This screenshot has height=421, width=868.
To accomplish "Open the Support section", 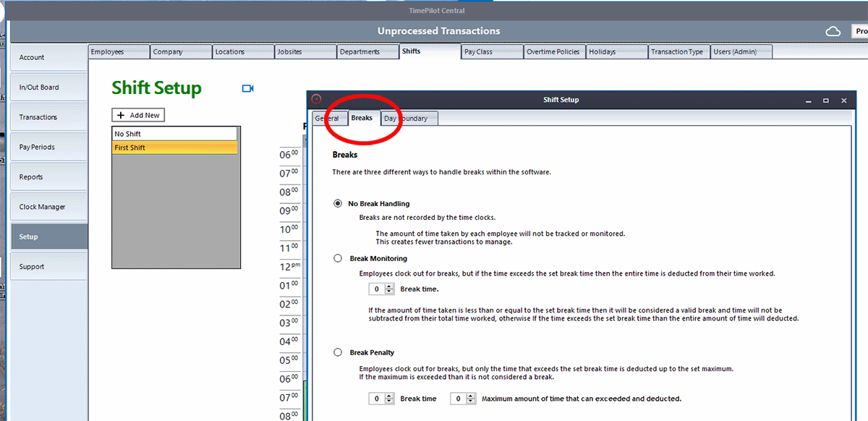I will [48, 266].
